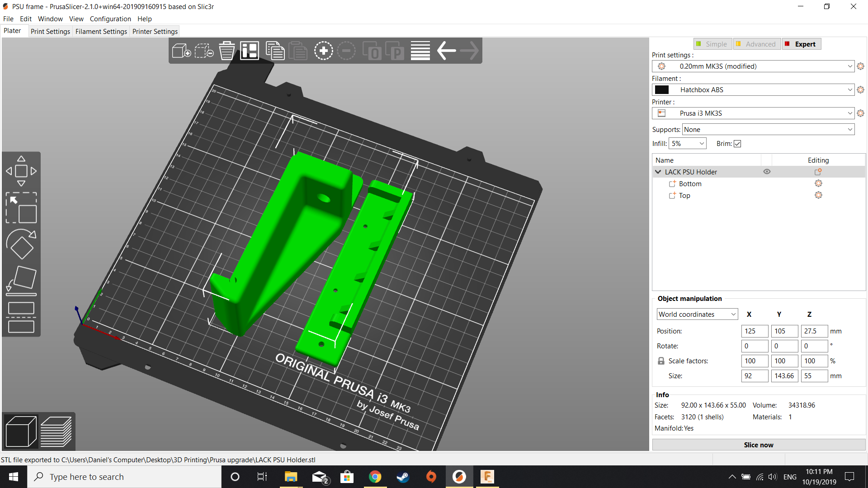Viewport: 868px width, 488px height.
Task: Click the Position X input field
Action: 755,331
